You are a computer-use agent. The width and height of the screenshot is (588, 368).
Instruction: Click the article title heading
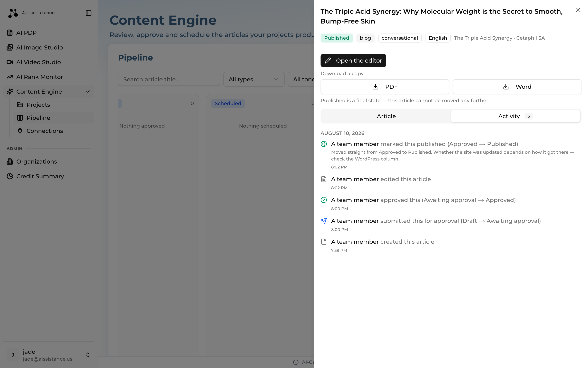[441, 16]
